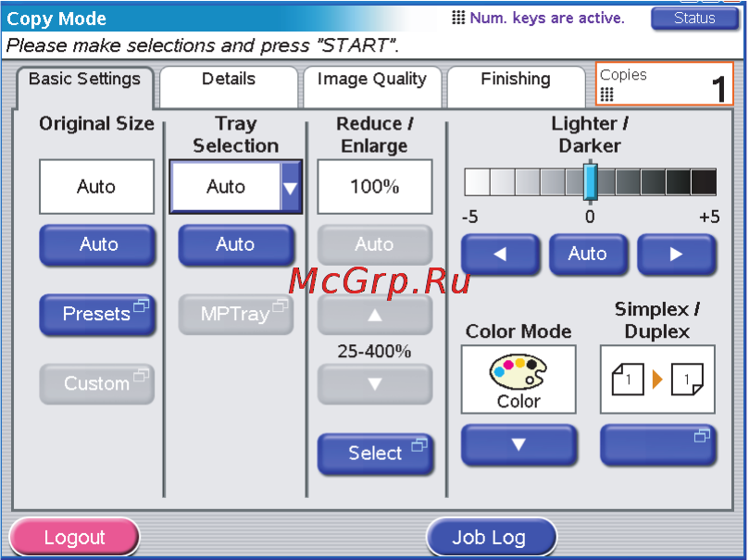This screenshot has height=560, width=749.
Task: Select the MPTray button
Action: [x=236, y=314]
